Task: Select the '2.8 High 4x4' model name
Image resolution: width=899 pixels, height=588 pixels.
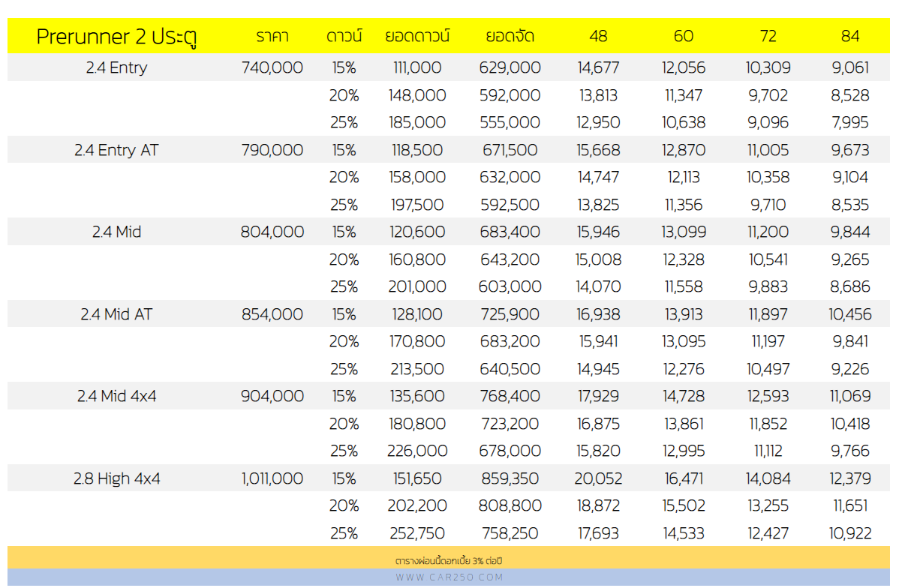Action: [x=116, y=478]
